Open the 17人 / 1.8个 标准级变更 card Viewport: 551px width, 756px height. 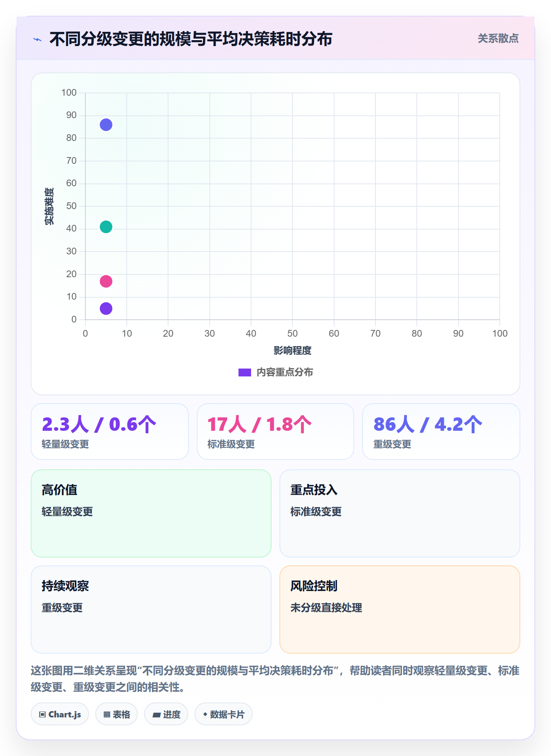275,432
